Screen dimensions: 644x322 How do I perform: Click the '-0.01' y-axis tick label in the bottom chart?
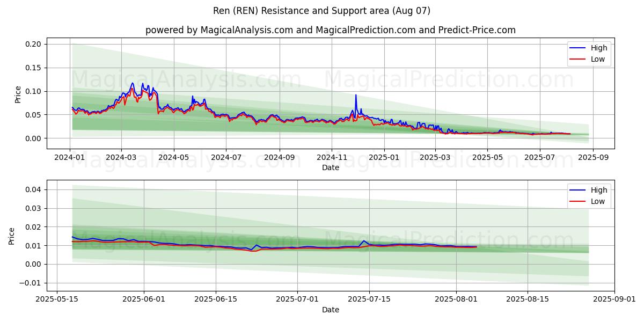(x=31, y=283)
